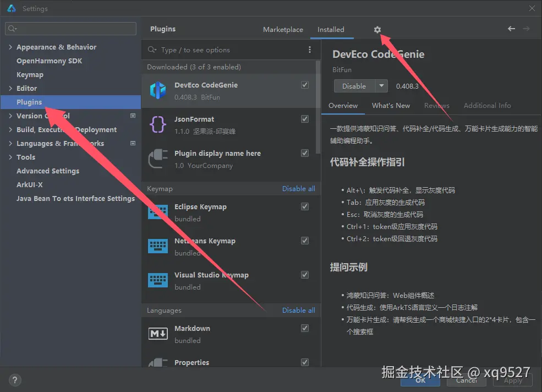Click the project-level marker beside Languages & Frameworks
Screen dimensions: 542x392
(133, 143)
